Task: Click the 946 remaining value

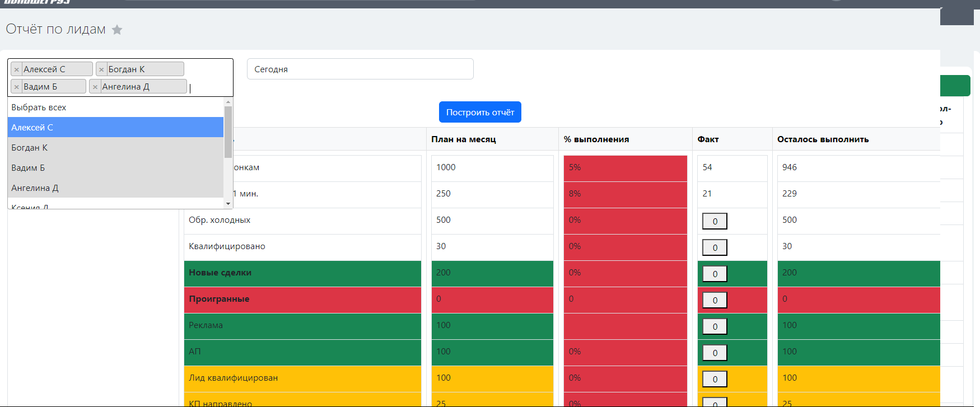Action: (790, 167)
